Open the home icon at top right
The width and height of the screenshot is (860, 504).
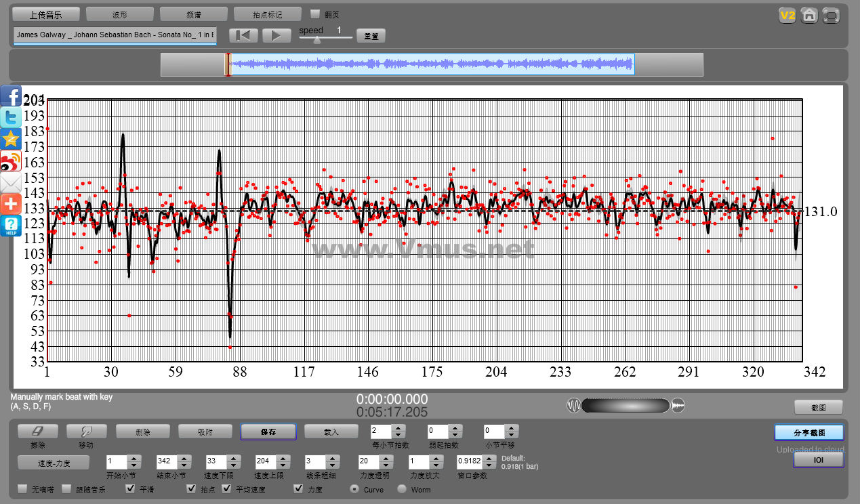tap(808, 15)
